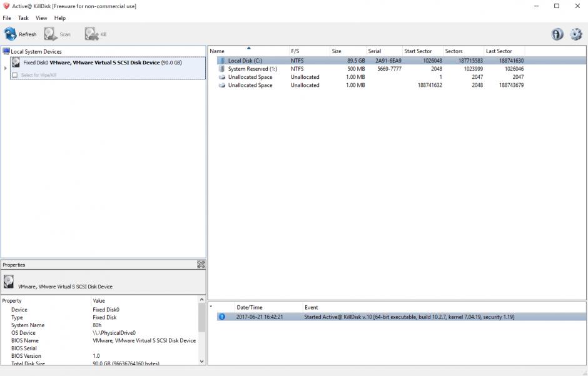
Task: Open the Help menu
Action: (x=59, y=18)
